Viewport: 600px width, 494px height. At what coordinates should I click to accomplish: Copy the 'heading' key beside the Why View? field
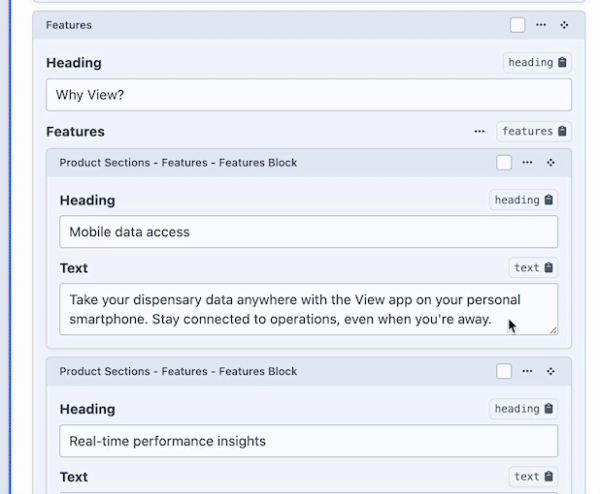(x=562, y=63)
